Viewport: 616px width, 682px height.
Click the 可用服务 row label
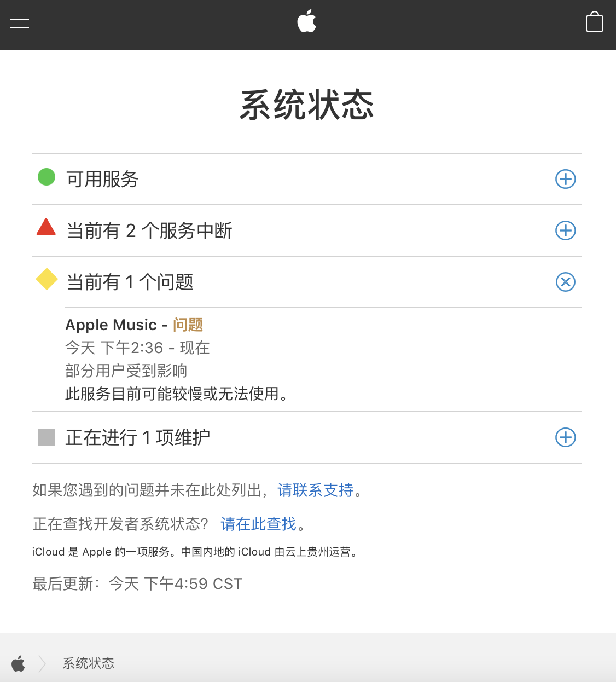click(x=102, y=179)
